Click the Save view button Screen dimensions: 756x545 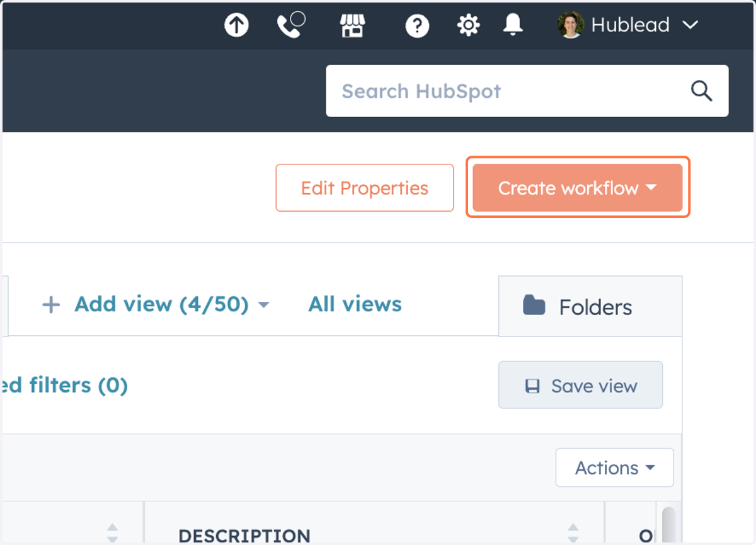point(580,385)
